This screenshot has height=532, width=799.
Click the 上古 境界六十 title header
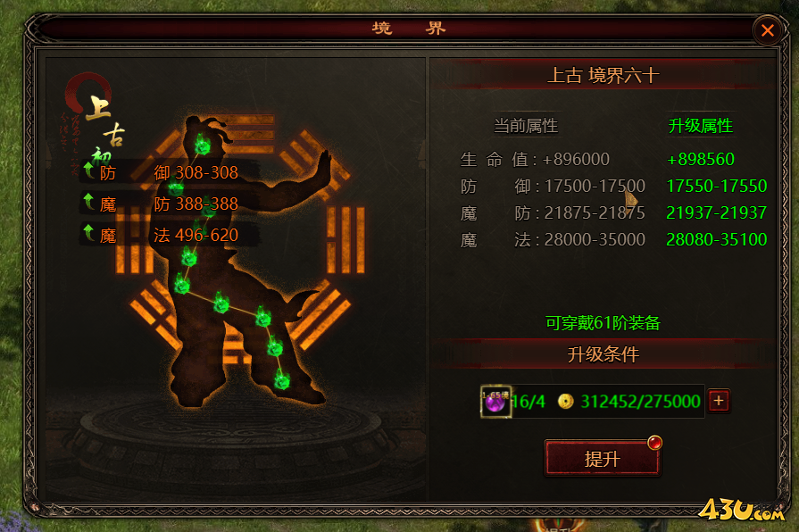click(603, 75)
